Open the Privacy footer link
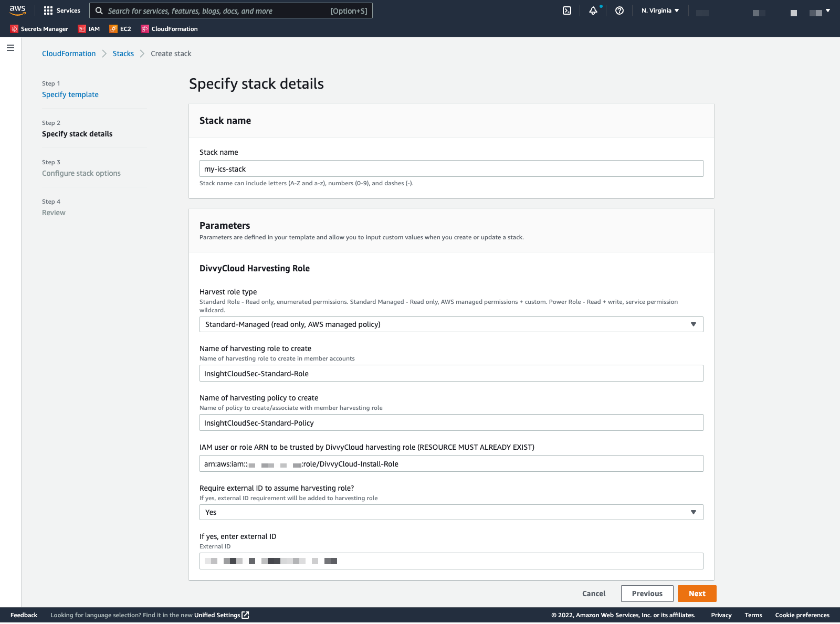The image size is (840, 624). (x=721, y=615)
